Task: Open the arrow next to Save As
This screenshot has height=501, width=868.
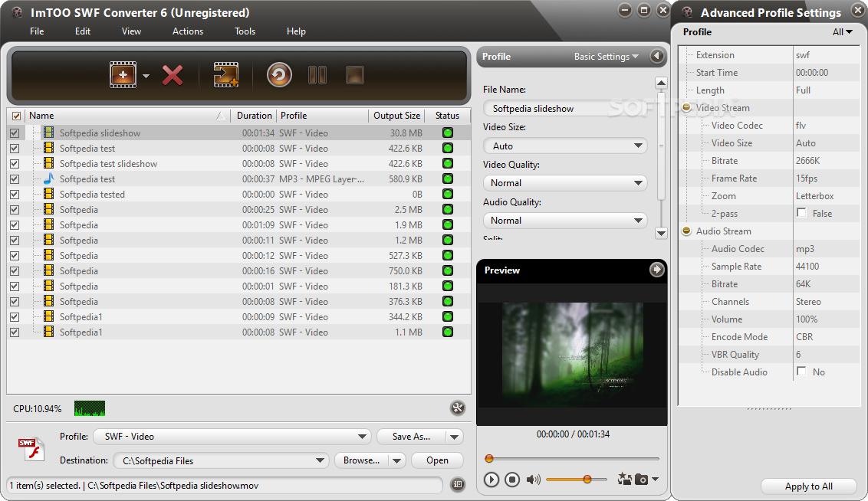Action: (455, 437)
